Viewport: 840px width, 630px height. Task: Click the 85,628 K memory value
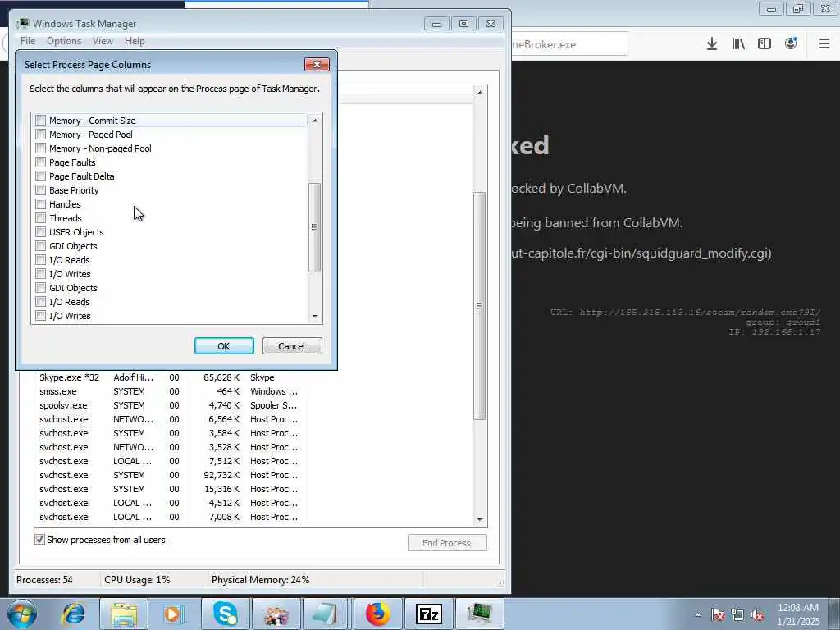221,377
